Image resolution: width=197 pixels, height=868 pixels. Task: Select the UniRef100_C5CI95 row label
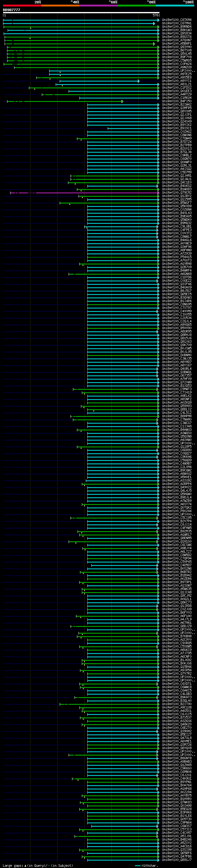pyautogui.click(x=177, y=518)
